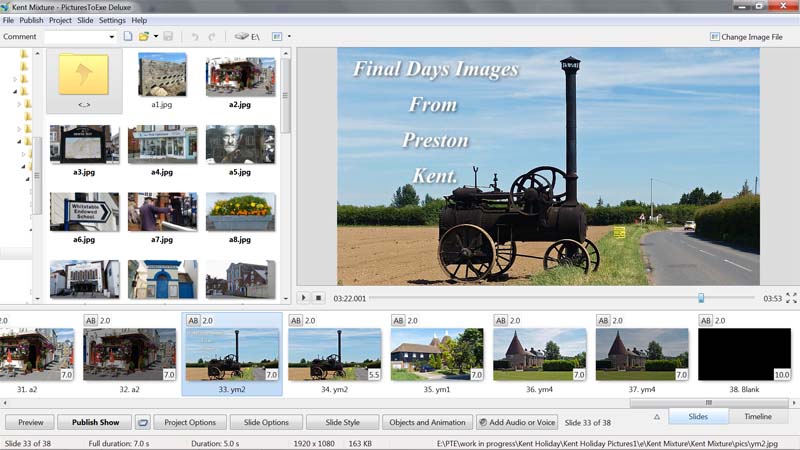Click 10.0 duration on slide 38 Blank
Viewport: 800px width, 450px height.
782,374
